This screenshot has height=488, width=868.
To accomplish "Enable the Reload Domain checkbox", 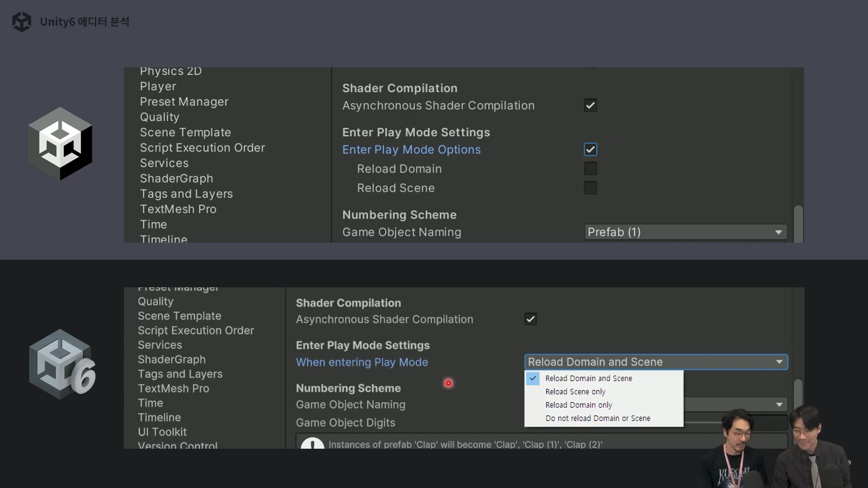I will (590, 169).
